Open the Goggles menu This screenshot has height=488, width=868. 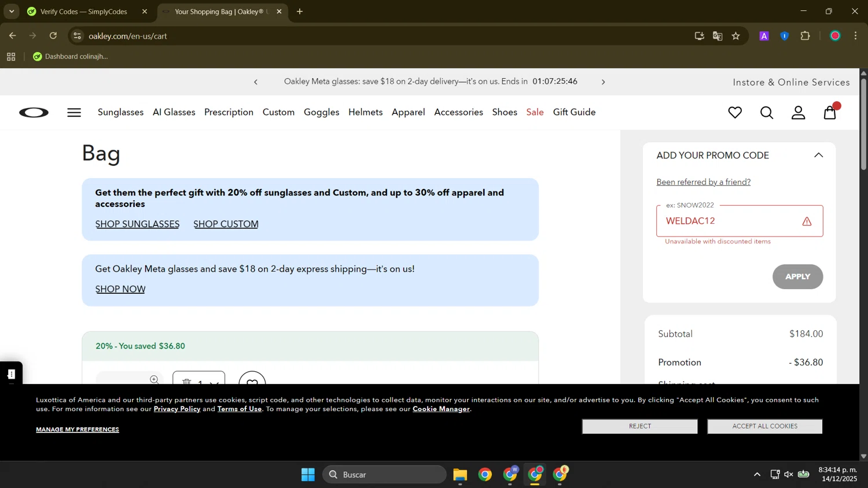(x=321, y=112)
